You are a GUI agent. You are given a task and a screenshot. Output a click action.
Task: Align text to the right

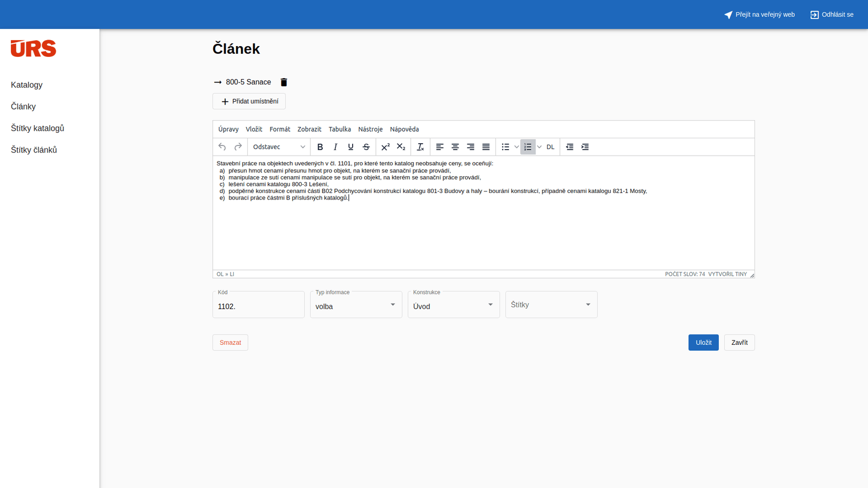coord(470,147)
